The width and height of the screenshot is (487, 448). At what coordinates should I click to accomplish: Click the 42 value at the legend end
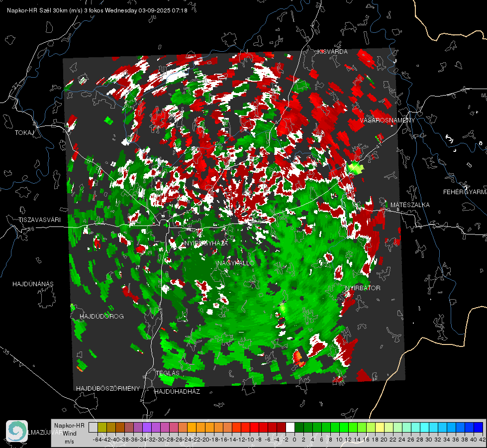(x=483, y=440)
